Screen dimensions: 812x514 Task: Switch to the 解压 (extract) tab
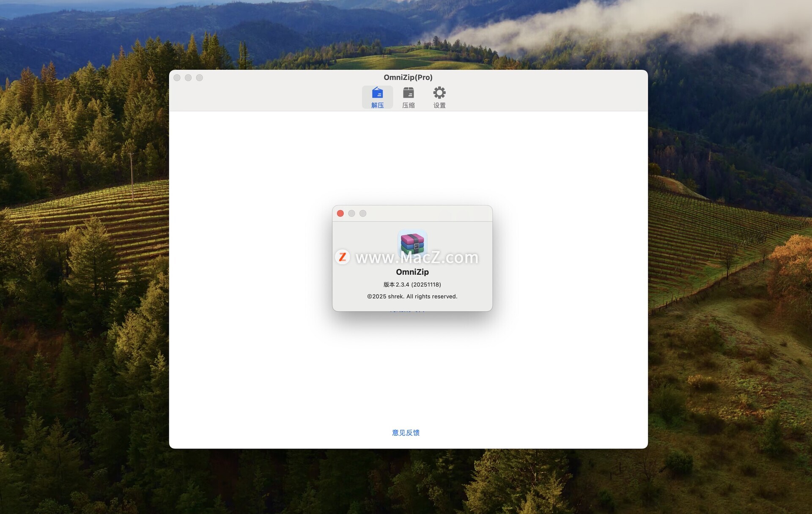click(377, 97)
